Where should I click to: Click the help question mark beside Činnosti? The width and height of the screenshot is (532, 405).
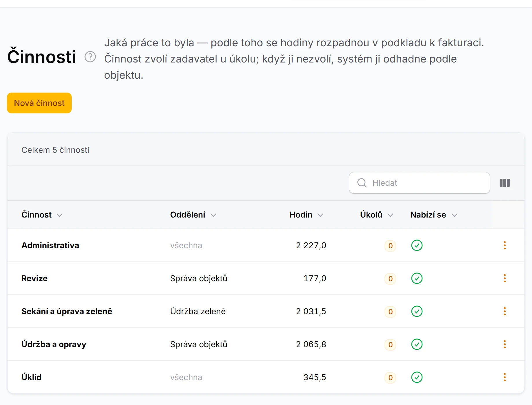(x=90, y=57)
